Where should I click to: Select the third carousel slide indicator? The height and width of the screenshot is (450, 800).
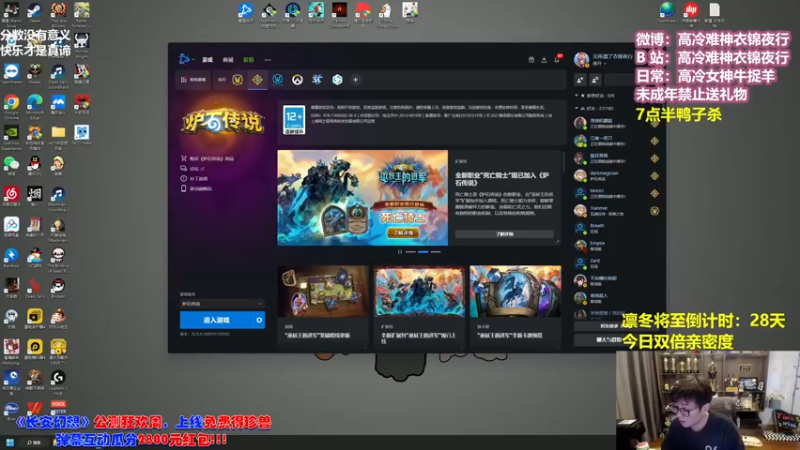pos(435,252)
